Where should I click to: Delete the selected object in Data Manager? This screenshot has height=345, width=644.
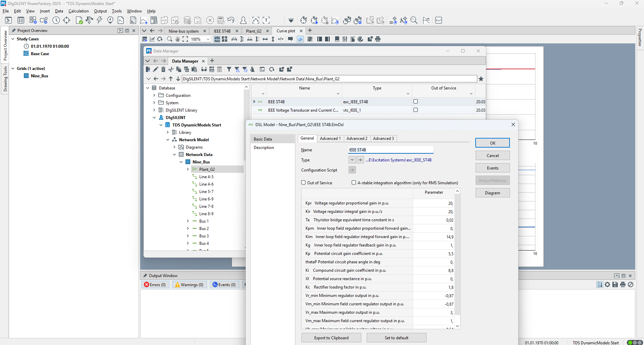(x=163, y=69)
